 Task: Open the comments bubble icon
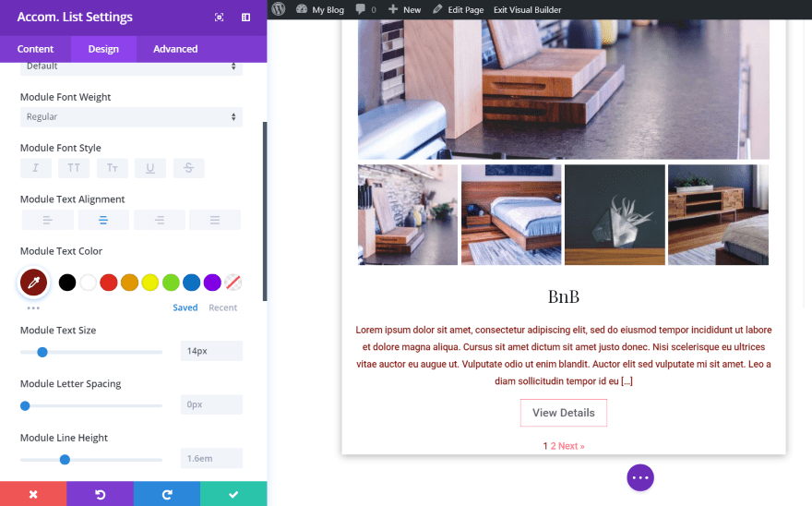click(361, 9)
